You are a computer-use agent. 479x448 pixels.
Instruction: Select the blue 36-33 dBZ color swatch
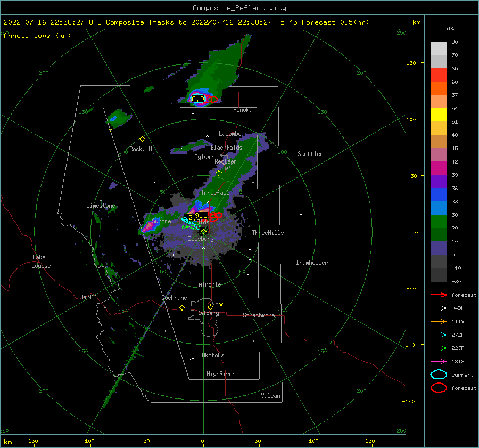click(x=439, y=195)
